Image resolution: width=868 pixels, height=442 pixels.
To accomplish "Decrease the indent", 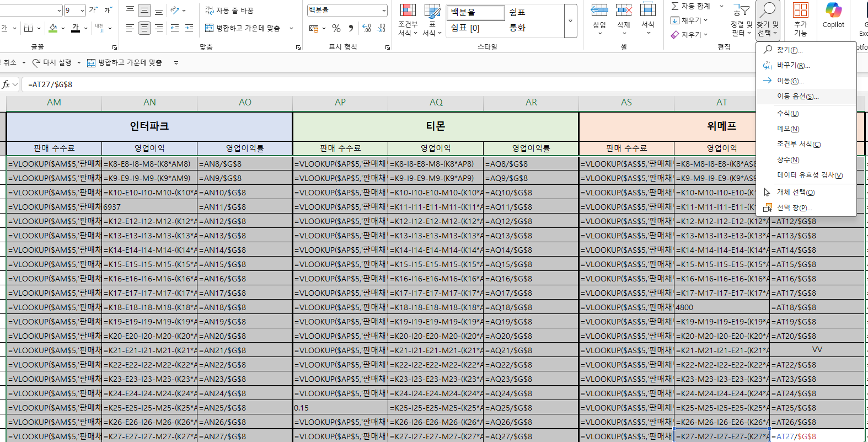I will [x=175, y=28].
